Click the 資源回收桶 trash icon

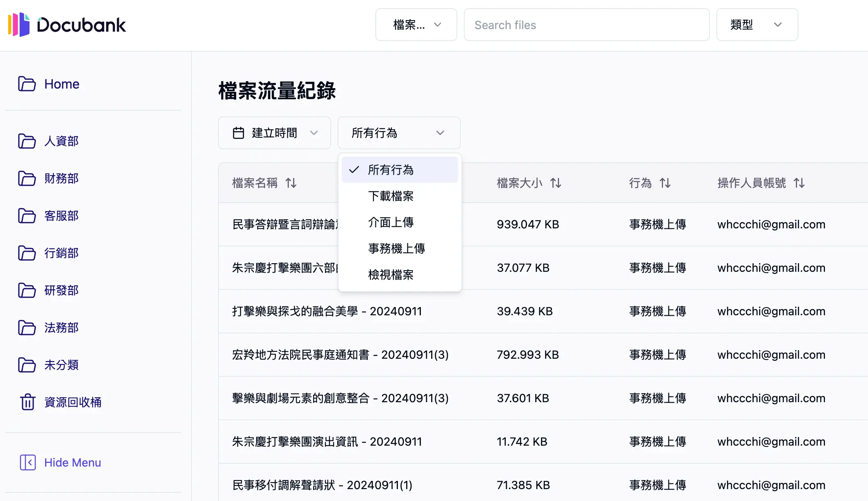(27, 402)
